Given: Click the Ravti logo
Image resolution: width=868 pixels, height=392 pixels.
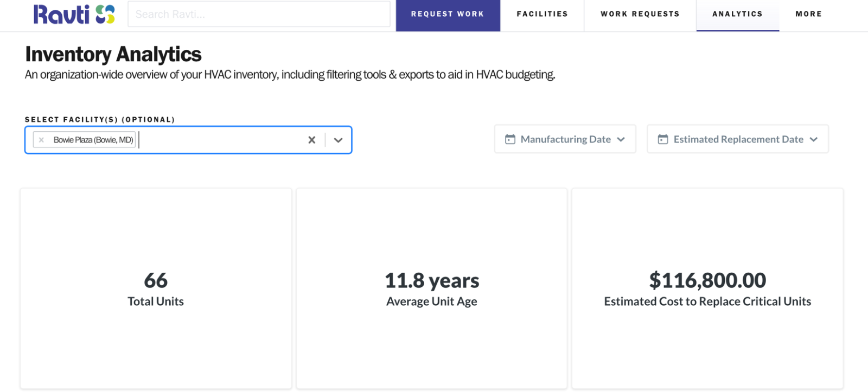Looking at the screenshot, I should pyautogui.click(x=74, y=14).
